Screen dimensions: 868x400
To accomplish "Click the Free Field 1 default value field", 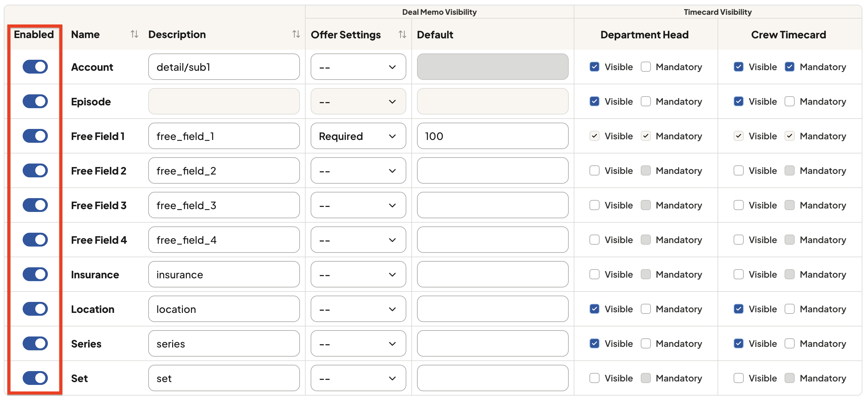I will coord(493,136).
